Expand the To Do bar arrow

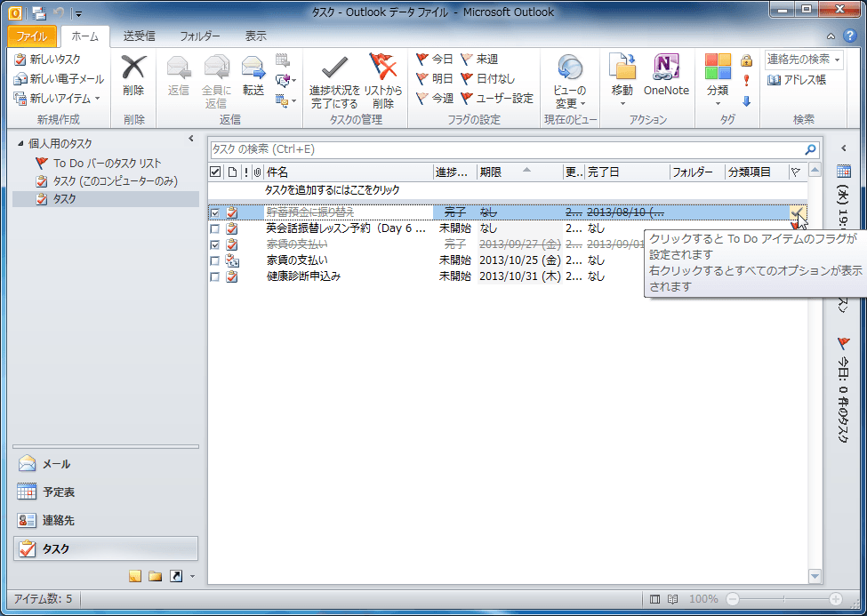click(x=844, y=148)
